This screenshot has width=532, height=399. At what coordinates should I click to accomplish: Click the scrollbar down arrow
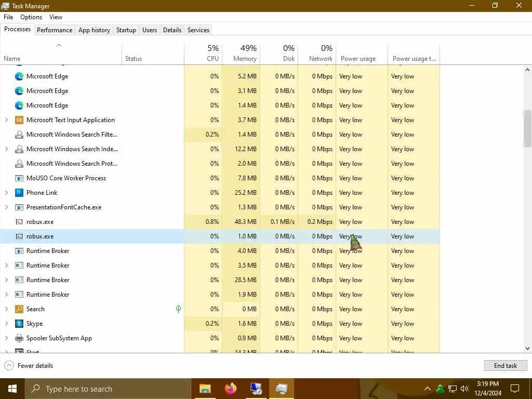coord(527,348)
